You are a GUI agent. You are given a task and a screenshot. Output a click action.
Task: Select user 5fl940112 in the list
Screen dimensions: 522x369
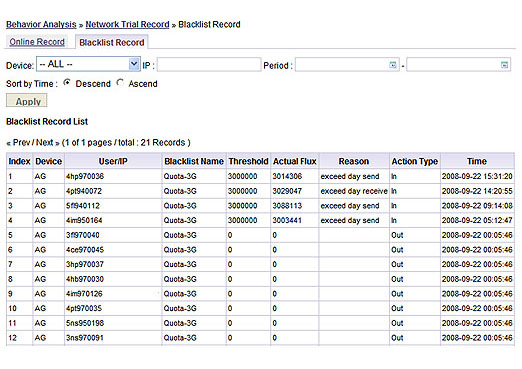(83, 206)
